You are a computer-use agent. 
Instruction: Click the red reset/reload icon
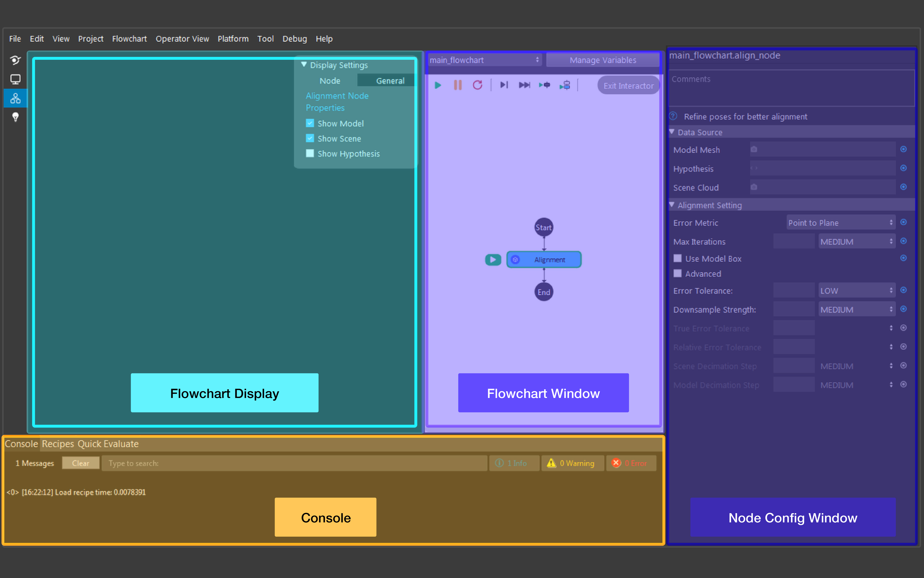click(x=477, y=85)
